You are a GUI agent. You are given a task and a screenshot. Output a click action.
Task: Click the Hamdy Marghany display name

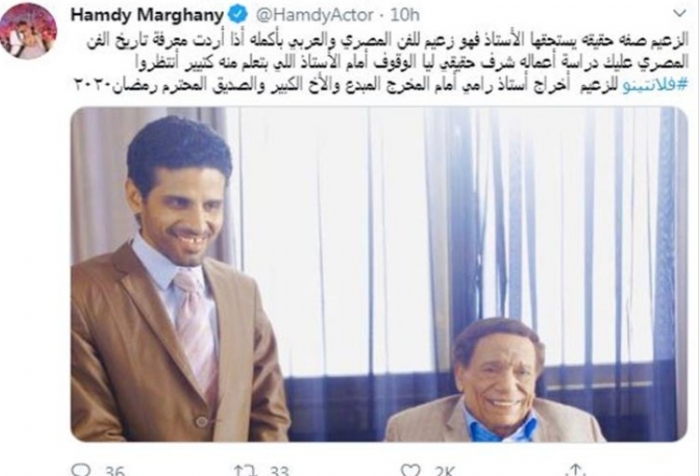(x=147, y=15)
